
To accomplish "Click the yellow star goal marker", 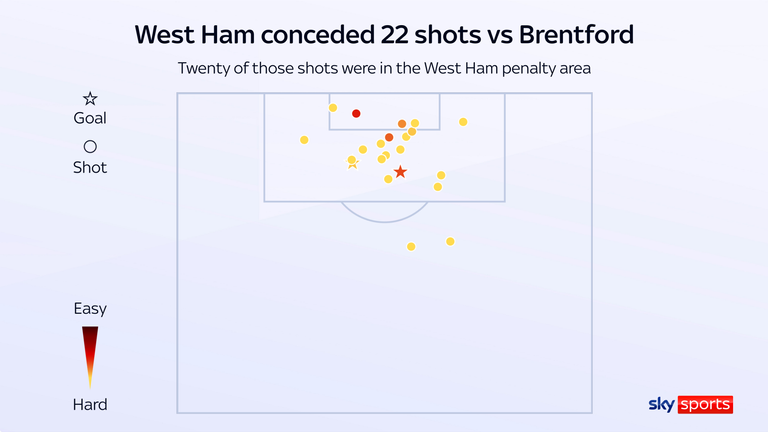I will [x=352, y=164].
